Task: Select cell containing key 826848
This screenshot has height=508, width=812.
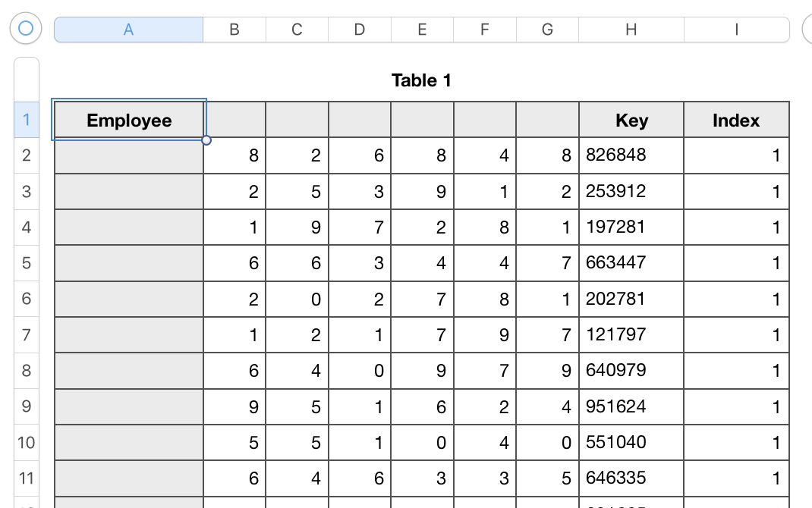Action: (631, 155)
